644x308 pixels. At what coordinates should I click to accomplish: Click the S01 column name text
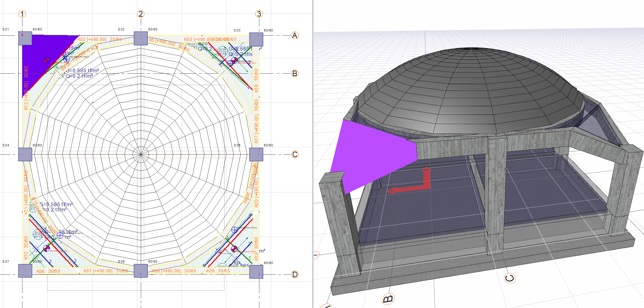(6, 29)
